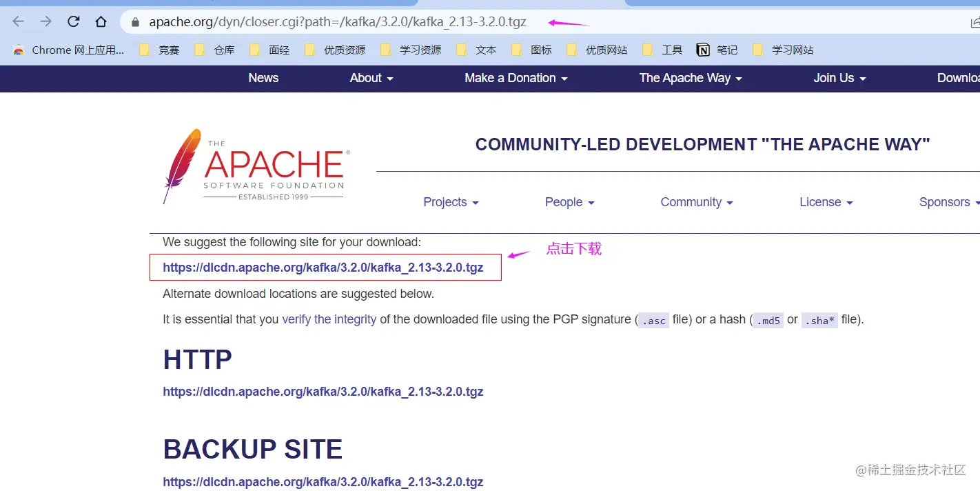Open the Chrome 网上应用 bookmark

click(x=68, y=50)
